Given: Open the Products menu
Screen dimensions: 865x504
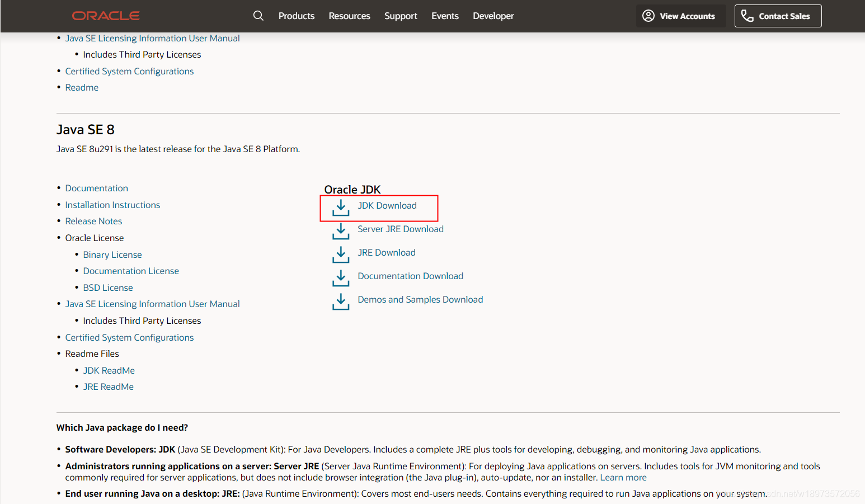Looking at the screenshot, I should [x=297, y=16].
